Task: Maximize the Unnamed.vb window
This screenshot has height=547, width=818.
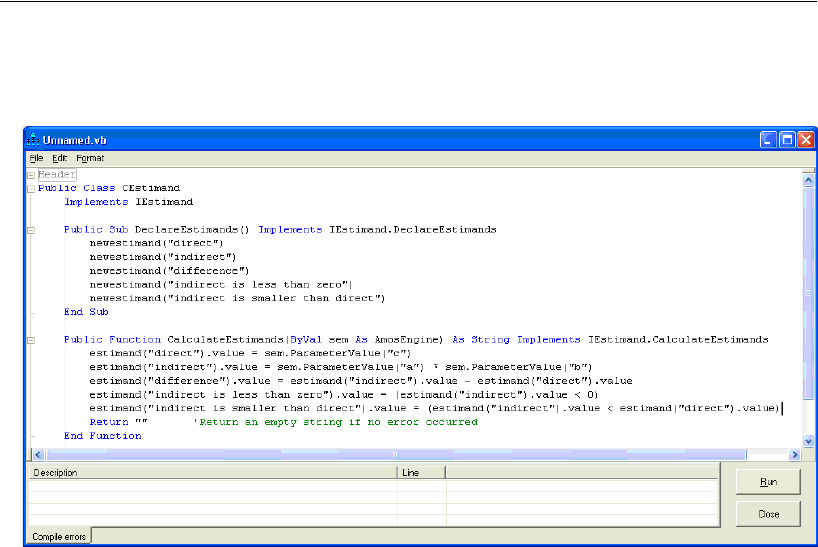Action: tap(787, 140)
